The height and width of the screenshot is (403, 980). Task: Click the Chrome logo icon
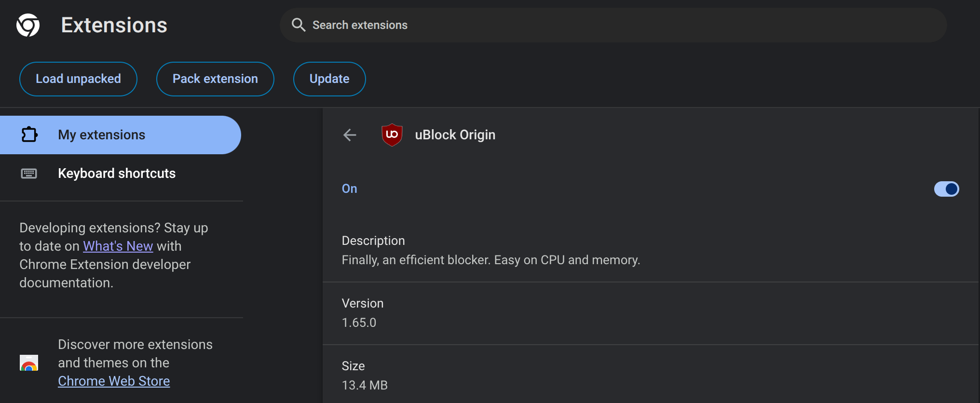pos(28,25)
